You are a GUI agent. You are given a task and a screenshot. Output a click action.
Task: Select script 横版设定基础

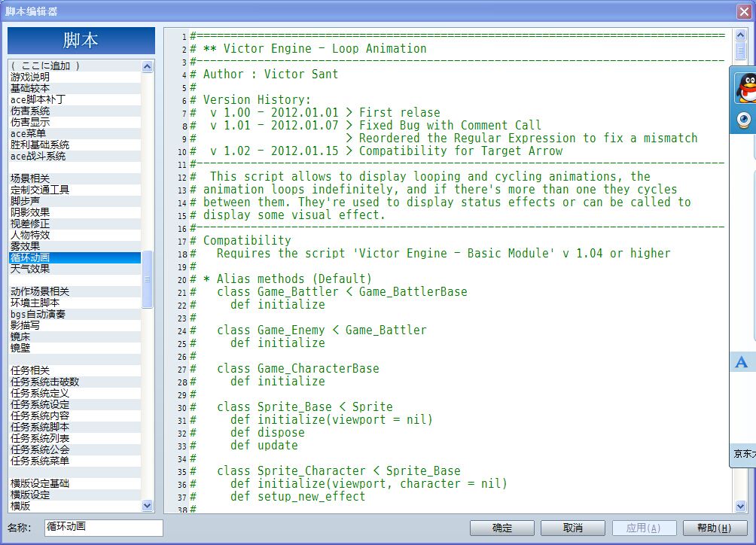click(x=75, y=483)
